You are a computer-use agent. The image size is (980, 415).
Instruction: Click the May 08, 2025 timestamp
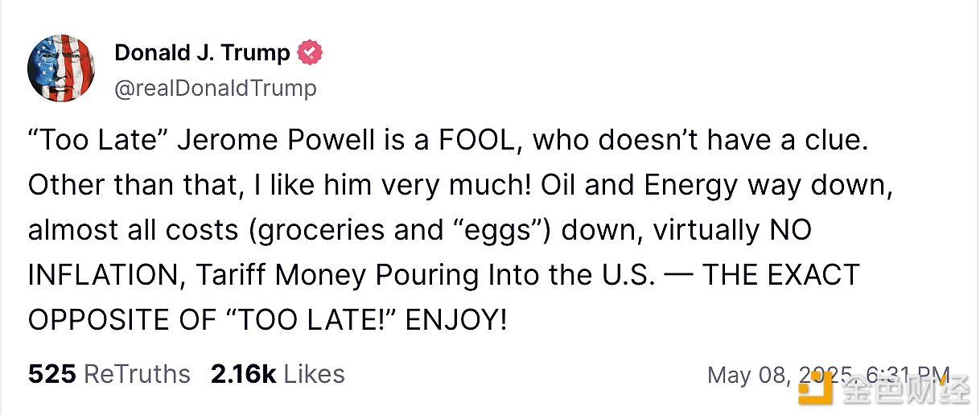coord(829,375)
